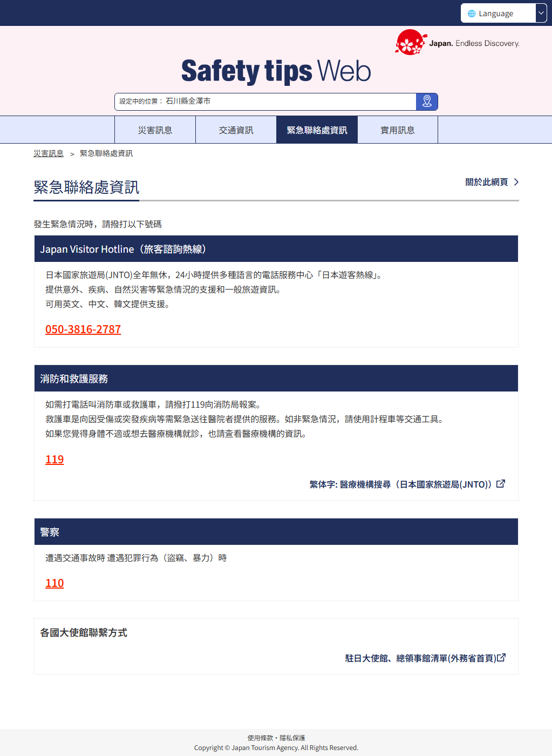Image resolution: width=552 pixels, height=756 pixels.
Task: Click the 110 police number link
Action: [x=54, y=583]
